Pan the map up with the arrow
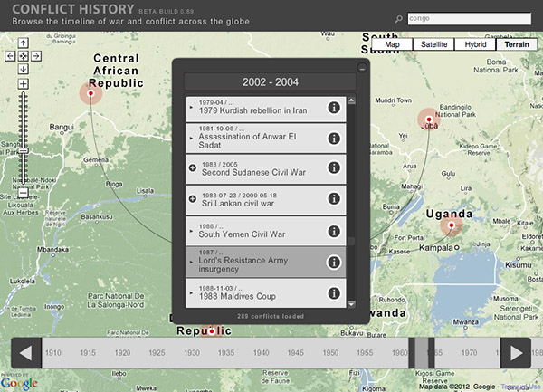543x392 pixels. coord(23,43)
